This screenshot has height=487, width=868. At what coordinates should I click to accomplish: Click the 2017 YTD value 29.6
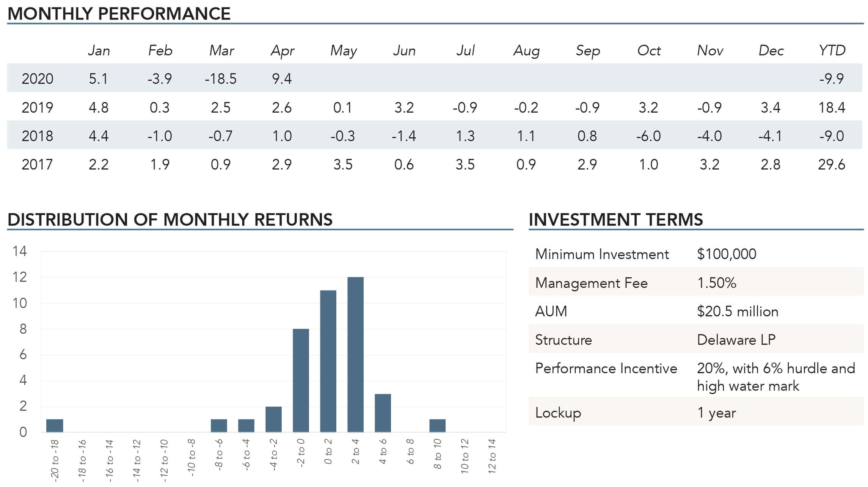(831, 165)
